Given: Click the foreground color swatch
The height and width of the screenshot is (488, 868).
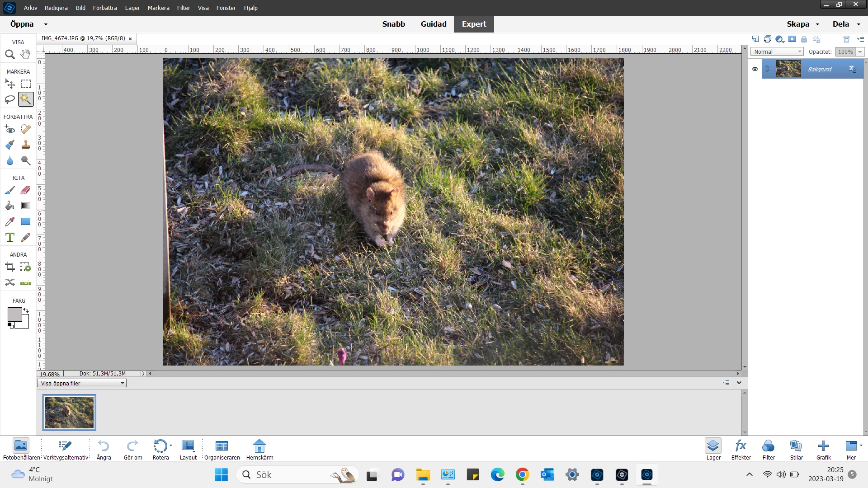Looking at the screenshot, I should click(x=14, y=314).
